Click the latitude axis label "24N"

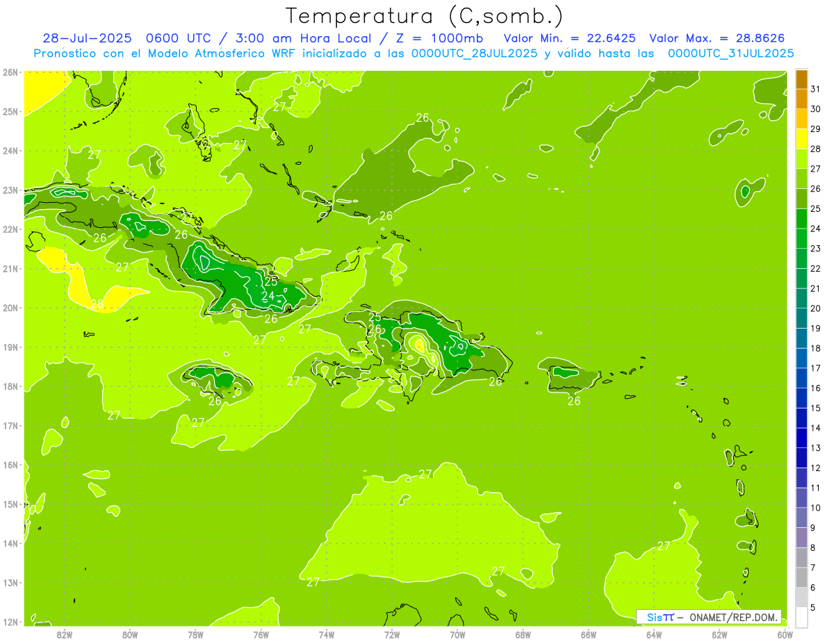point(10,151)
